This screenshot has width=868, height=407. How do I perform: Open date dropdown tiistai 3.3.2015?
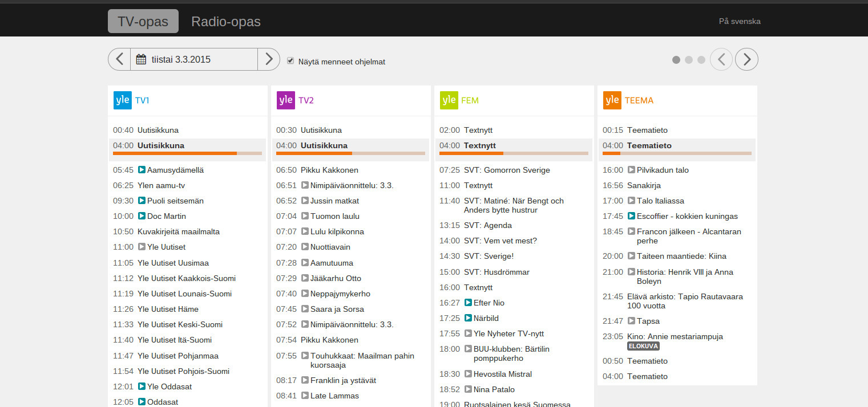194,59
